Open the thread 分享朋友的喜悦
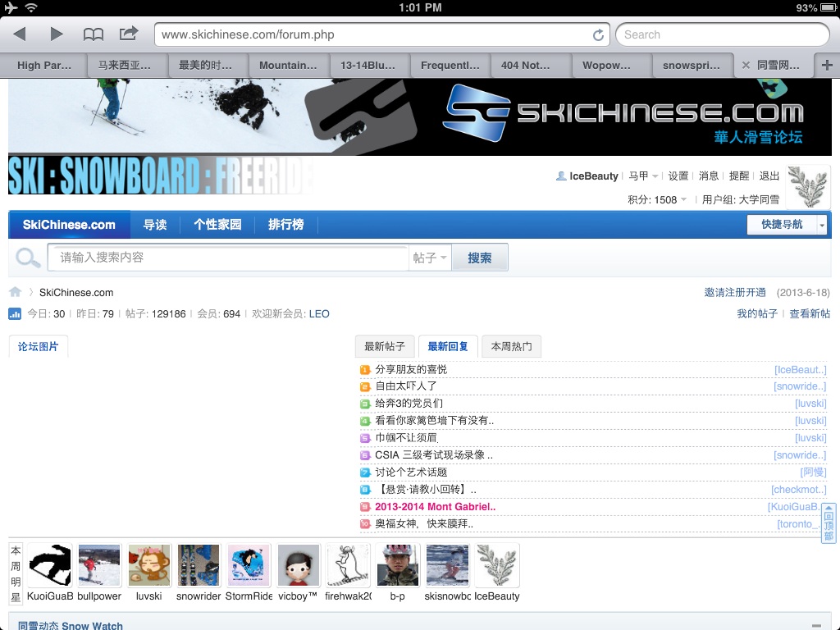The height and width of the screenshot is (630, 840). pyautogui.click(x=411, y=370)
